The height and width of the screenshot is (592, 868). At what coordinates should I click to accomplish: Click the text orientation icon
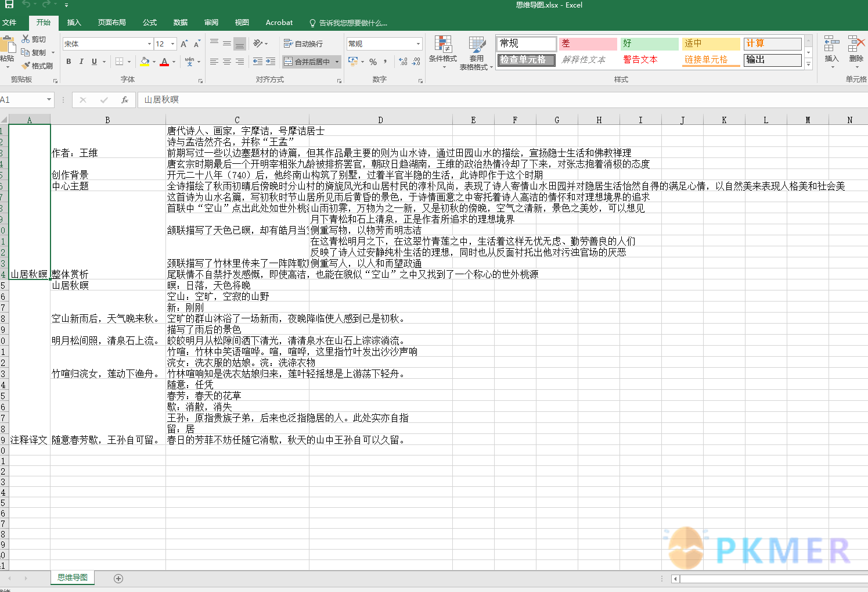pos(258,44)
